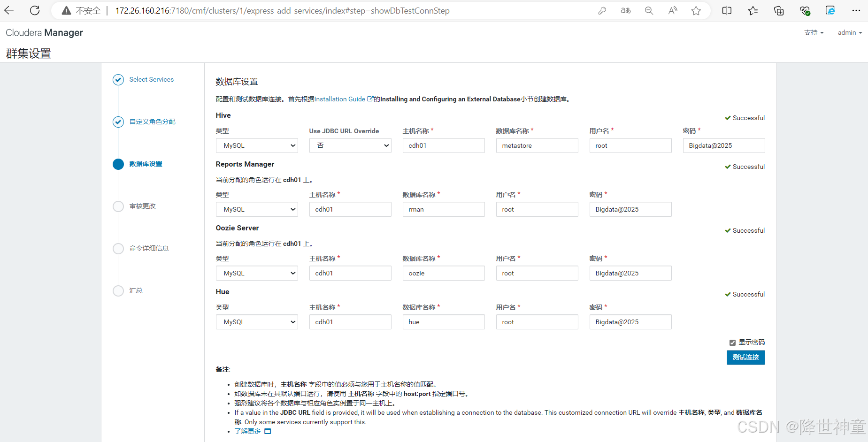Select the 审核更改 step label

point(143,206)
